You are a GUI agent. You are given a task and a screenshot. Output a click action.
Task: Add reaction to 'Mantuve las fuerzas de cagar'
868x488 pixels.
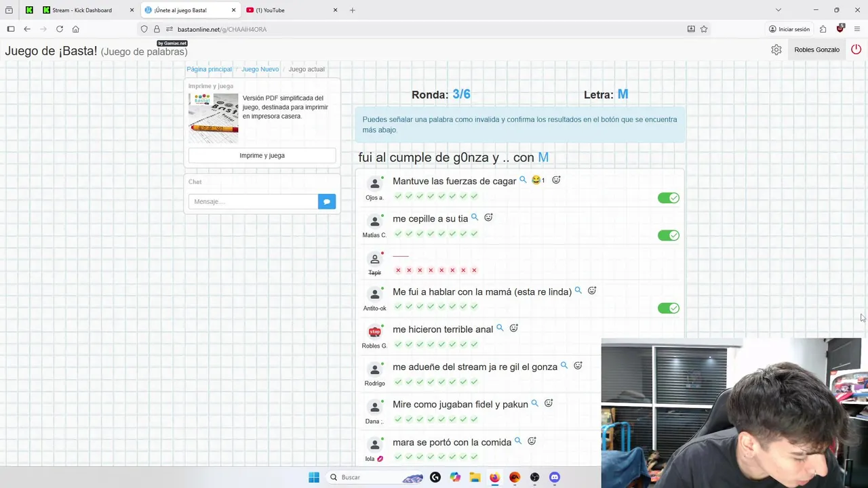[556, 180]
